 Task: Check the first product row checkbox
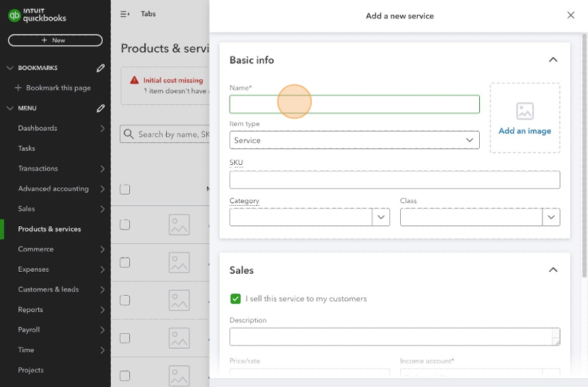125,224
